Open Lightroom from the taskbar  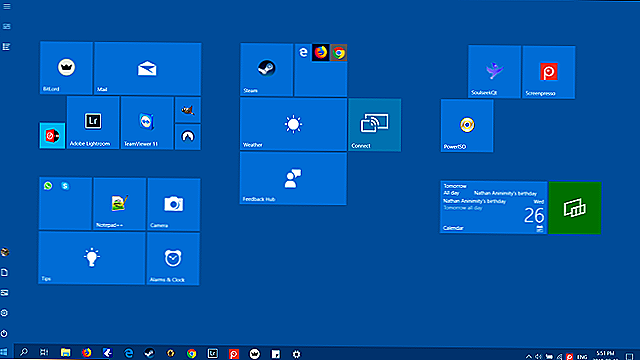click(x=213, y=353)
